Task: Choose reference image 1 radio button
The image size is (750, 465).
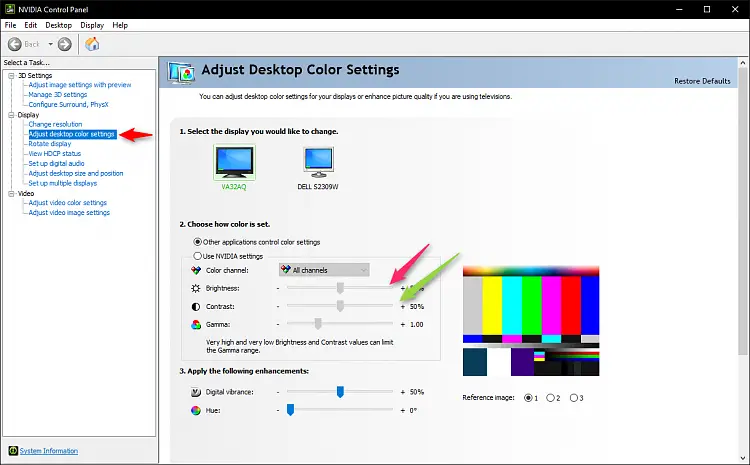Action: tap(528, 398)
